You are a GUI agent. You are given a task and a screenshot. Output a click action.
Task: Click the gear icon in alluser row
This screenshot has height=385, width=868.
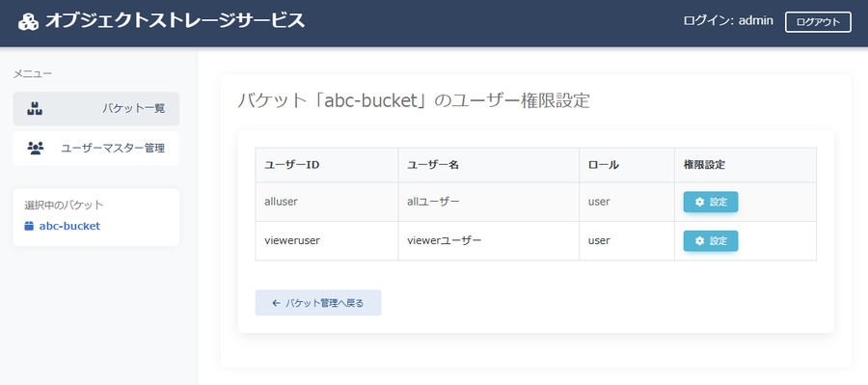(x=700, y=203)
